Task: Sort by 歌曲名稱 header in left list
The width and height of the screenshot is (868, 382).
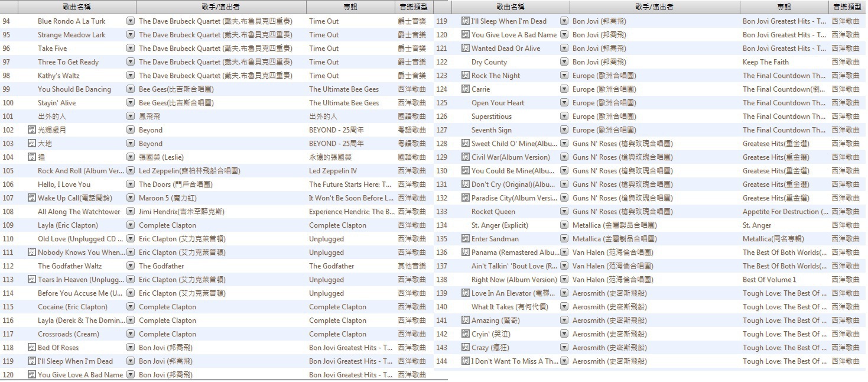Action: point(77,7)
